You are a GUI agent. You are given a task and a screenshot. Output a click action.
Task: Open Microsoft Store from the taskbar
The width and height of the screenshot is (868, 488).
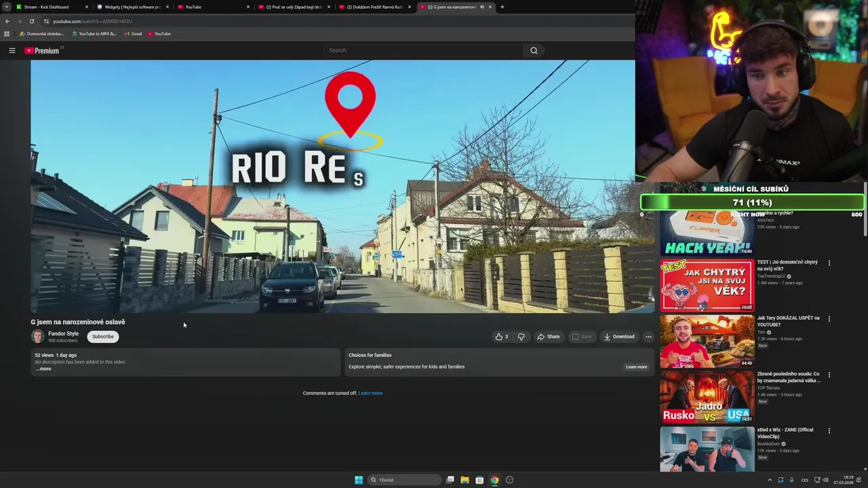click(x=479, y=480)
